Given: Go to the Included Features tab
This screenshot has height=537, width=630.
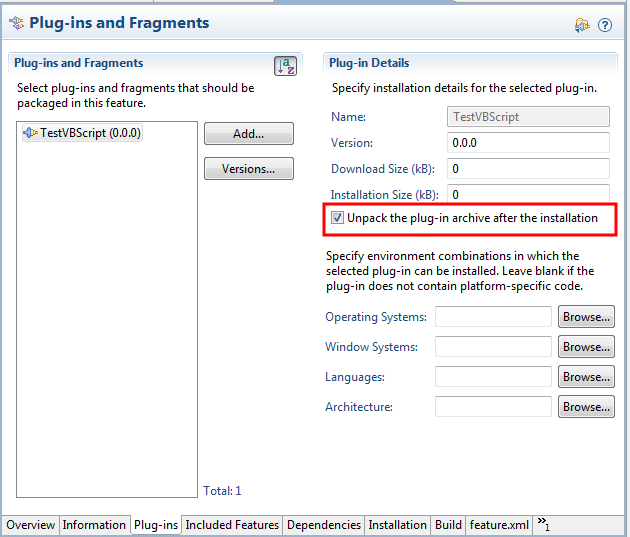Looking at the screenshot, I should pos(232,525).
